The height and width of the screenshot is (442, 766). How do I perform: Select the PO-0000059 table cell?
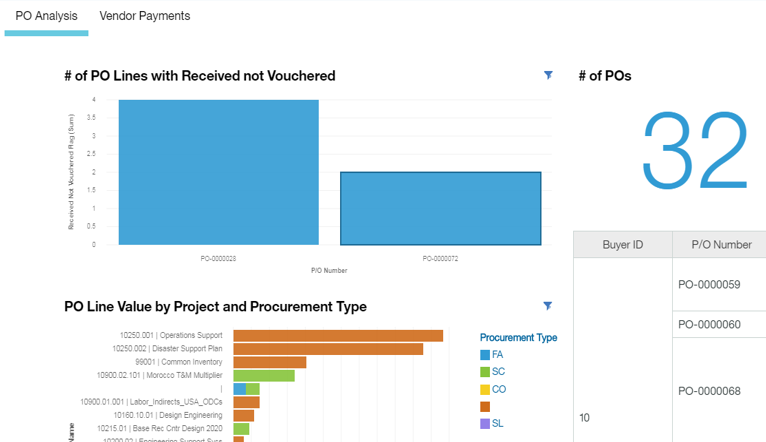pyautogui.click(x=709, y=285)
